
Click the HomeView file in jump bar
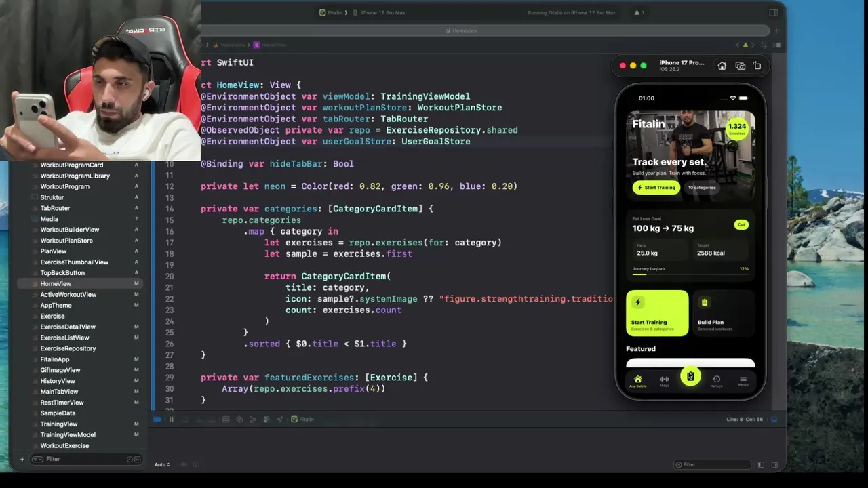(229, 45)
